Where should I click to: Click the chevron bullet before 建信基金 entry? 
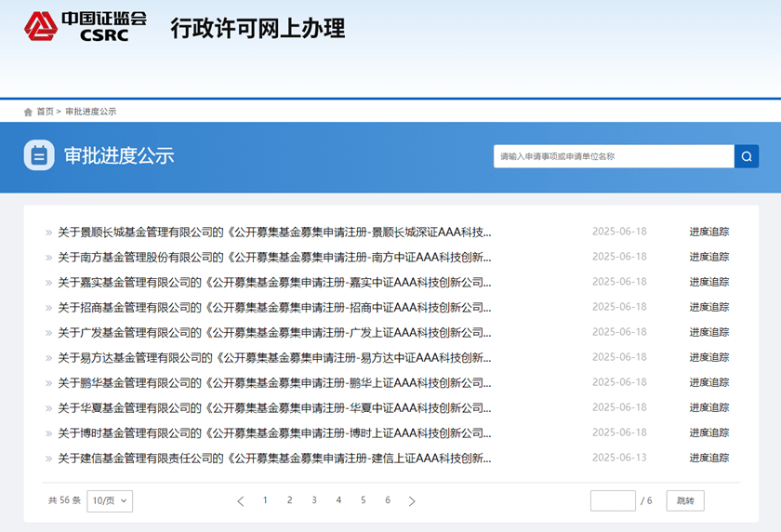point(48,459)
